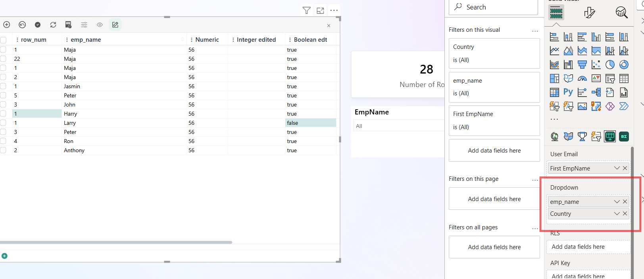Screen dimensions: 644x279
Task: Open Country filter card
Action: [494, 53]
